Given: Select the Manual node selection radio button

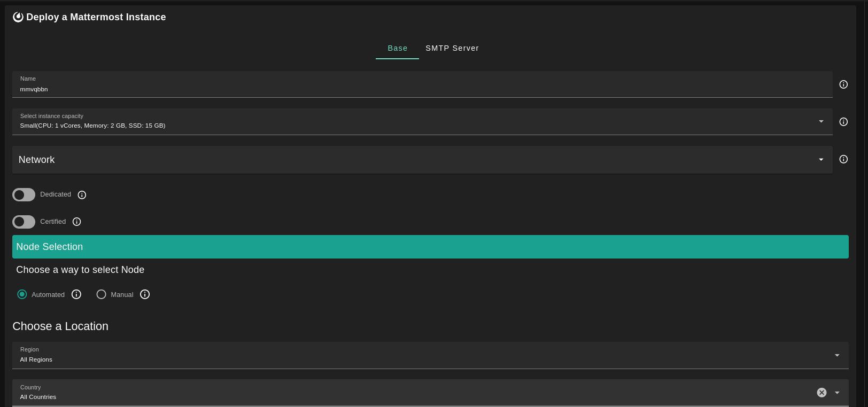Looking at the screenshot, I should point(101,294).
